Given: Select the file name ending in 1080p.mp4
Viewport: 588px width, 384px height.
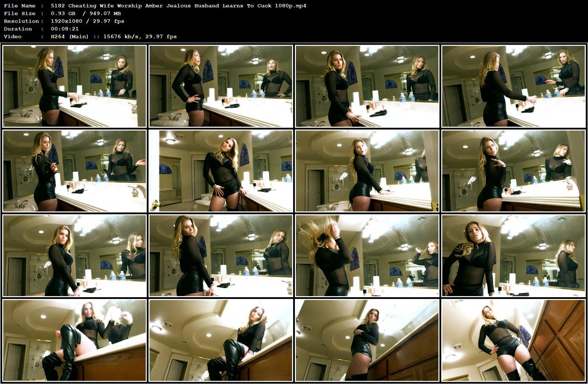Looking at the screenshot, I should coord(178,6).
